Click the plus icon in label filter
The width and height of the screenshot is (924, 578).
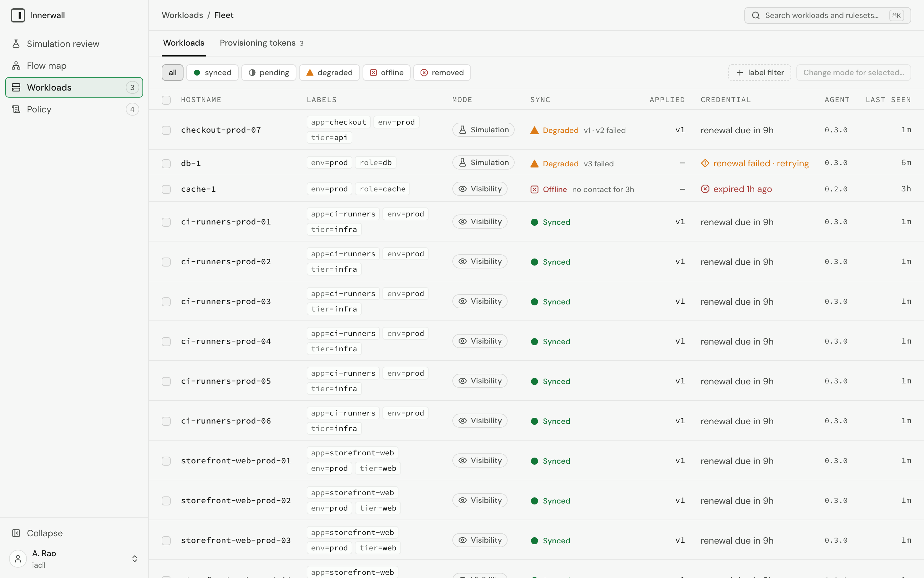pyautogui.click(x=740, y=73)
